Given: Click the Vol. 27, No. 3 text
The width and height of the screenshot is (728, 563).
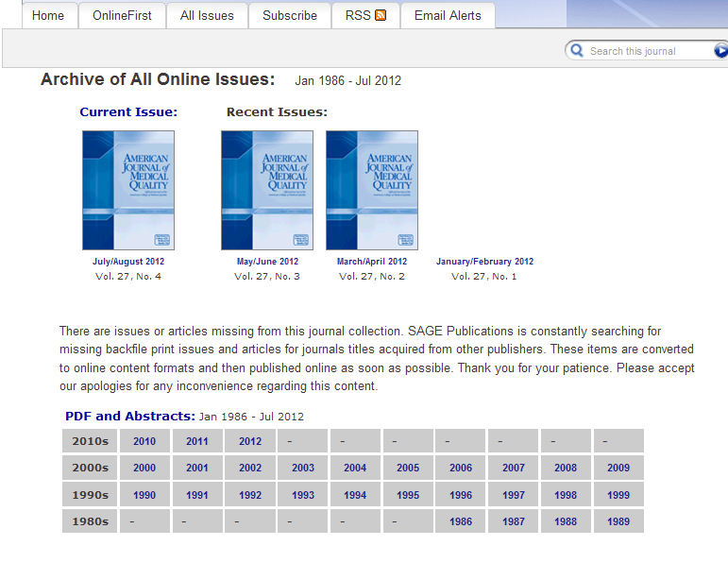Looking at the screenshot, I should [267, 277].
